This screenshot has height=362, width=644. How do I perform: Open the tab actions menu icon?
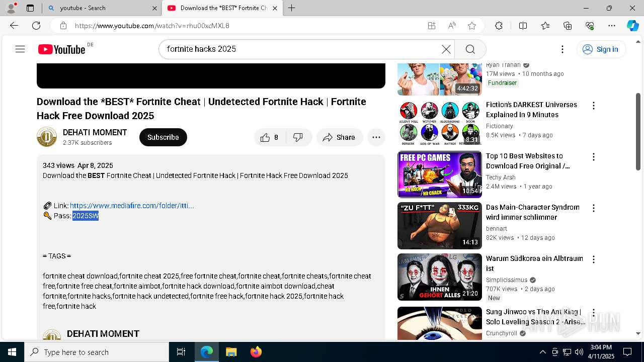pos(30,8)
